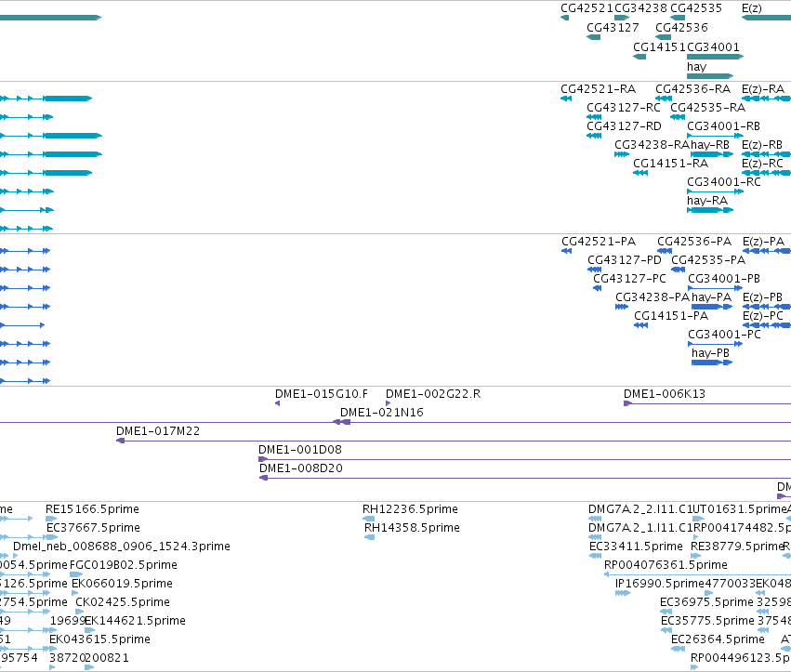Select protein label E(z)-PC
Viewport: 791px width, 672px height.
click(x=763, y=316)
